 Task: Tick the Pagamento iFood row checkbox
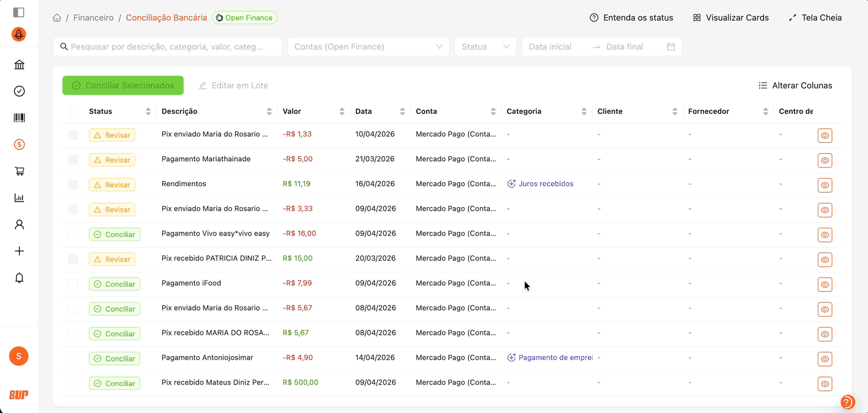pos(73,284)
